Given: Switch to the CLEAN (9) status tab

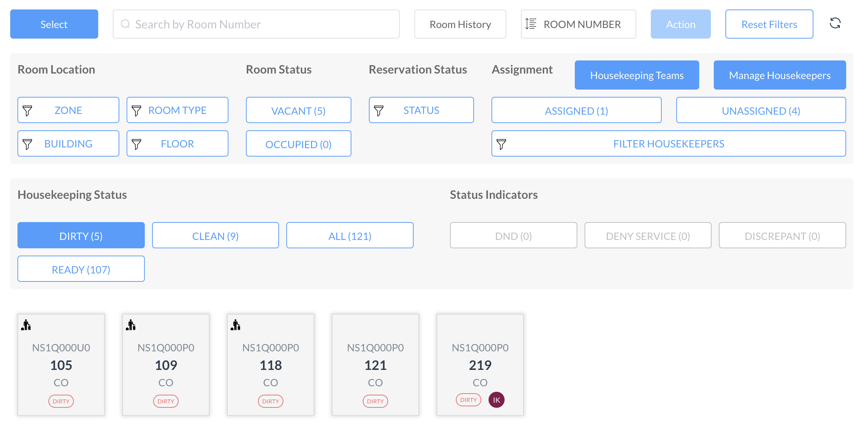Looking at the screenshot, I should (215, 236).
